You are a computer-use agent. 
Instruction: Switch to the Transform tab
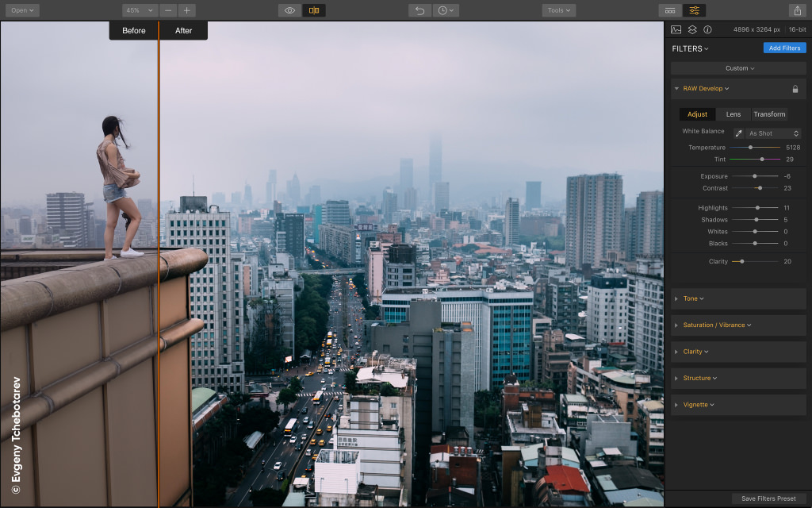769,114
